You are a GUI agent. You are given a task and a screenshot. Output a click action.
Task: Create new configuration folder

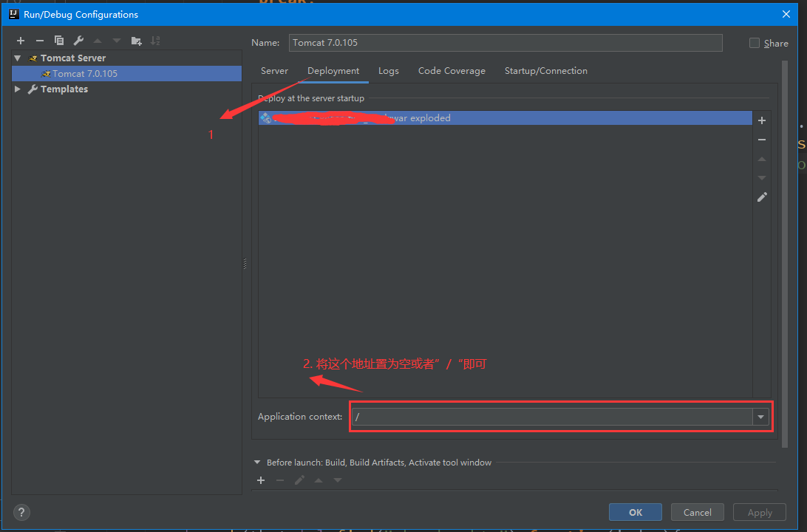(137, 41)
